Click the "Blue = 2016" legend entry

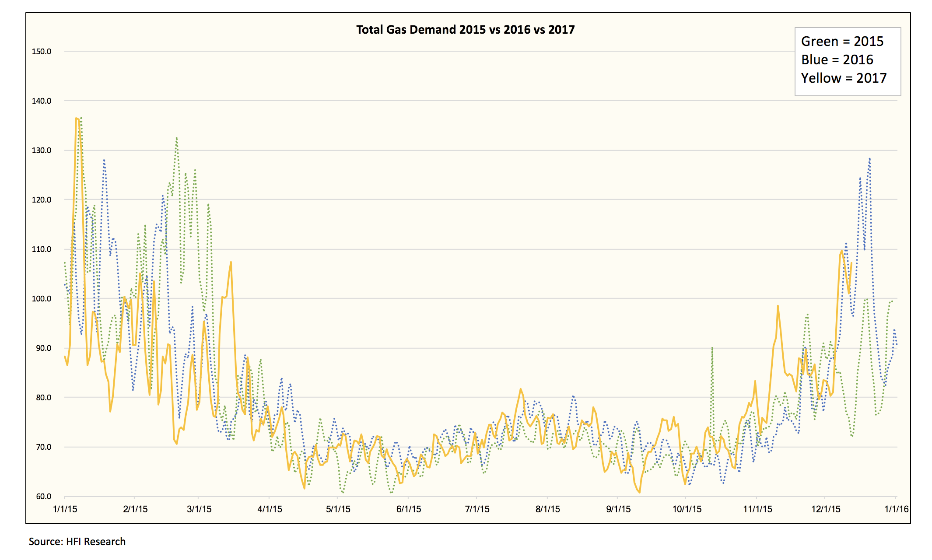[x=837, y=59]
